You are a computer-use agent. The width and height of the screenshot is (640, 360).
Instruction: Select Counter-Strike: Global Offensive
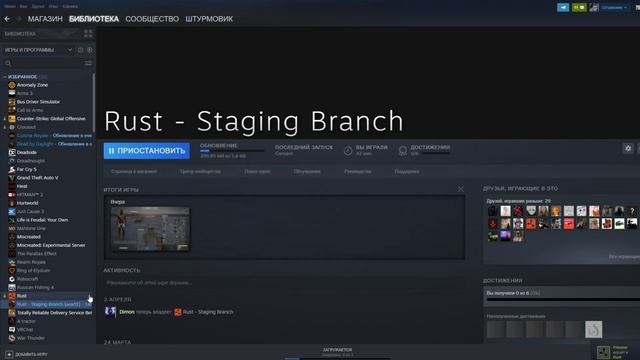[51, 119]
